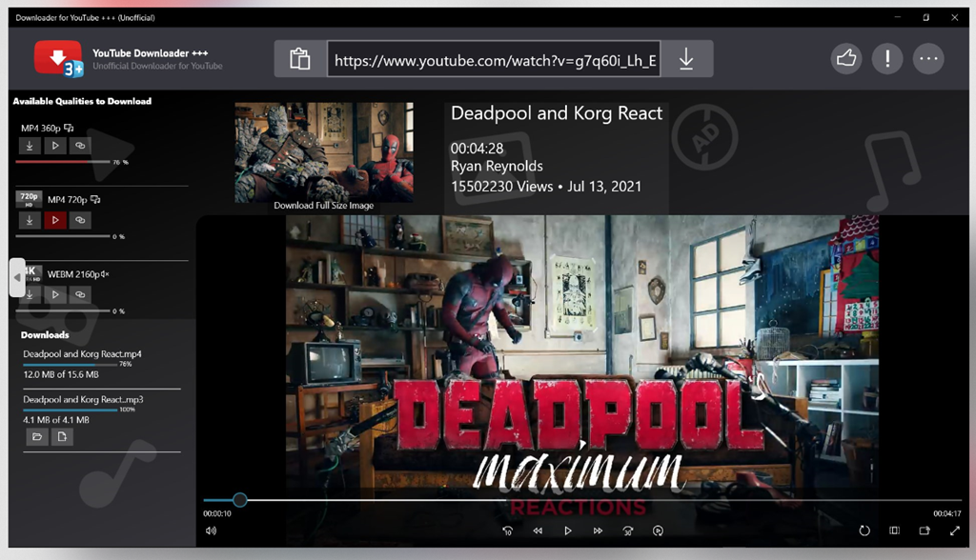Screen dimensions: 976x560
Task: Click the red YouTube Downloader app logo
Action: 58,58
